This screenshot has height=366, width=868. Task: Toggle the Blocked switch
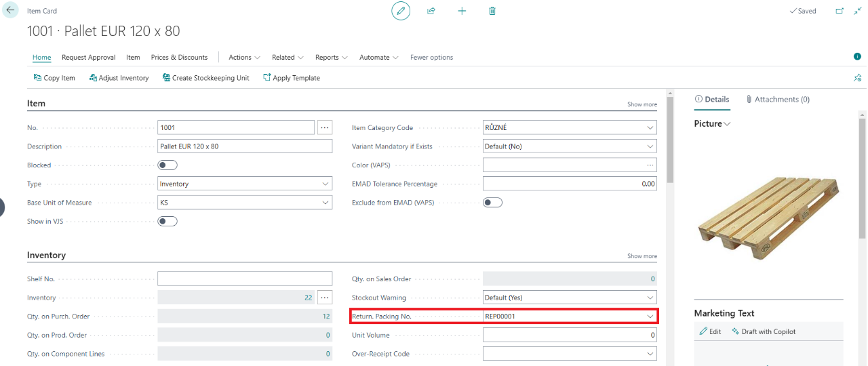coord(167,165)
